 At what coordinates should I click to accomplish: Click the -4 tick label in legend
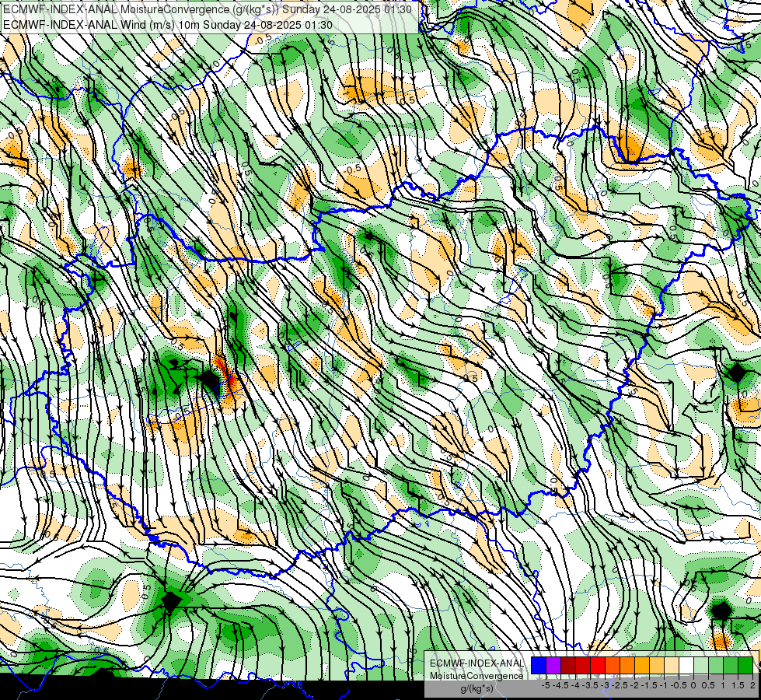point(575,685)
